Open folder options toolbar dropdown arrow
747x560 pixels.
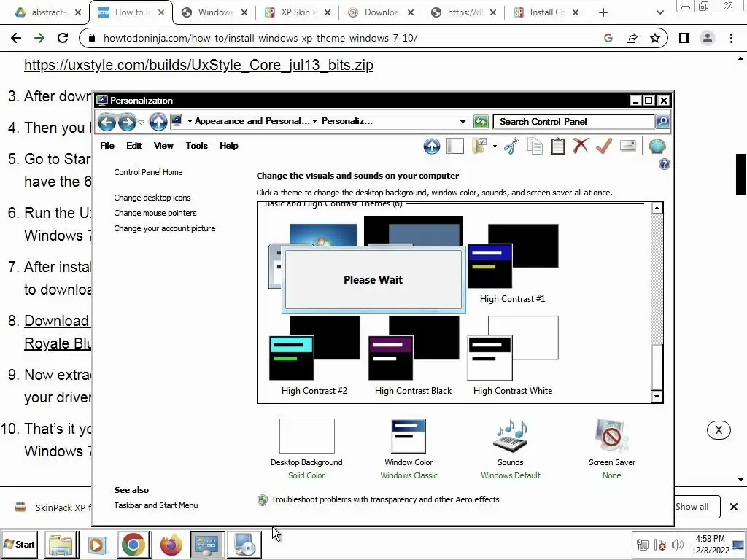tap(495, 146)
